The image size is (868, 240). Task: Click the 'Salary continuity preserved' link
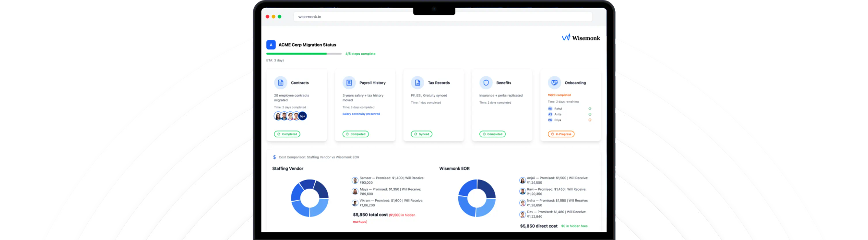click(361, 114)
